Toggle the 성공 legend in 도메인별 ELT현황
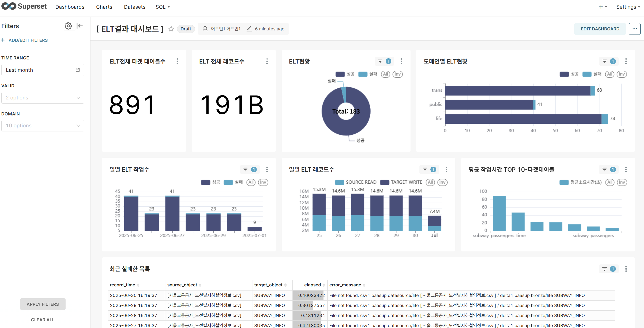 tap(569, 74)
